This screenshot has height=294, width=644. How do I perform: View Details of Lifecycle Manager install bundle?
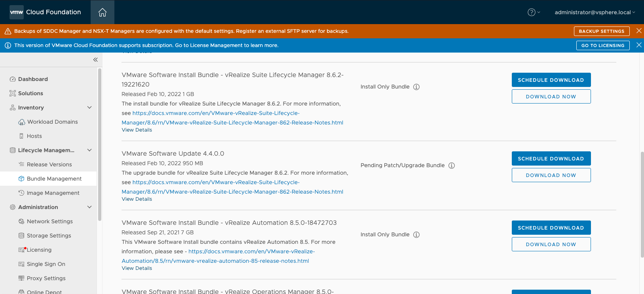(137, 130)
